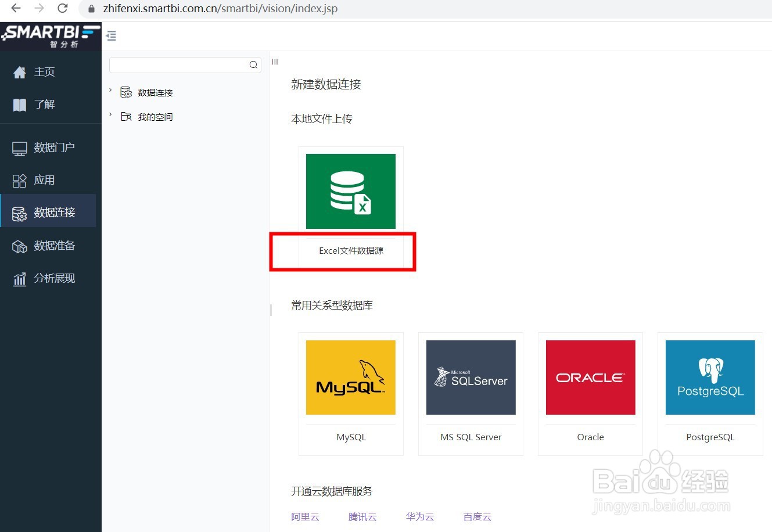This screenshot has height=532, width=772.
Task: Click the PostgreSQL label text
Action: click(710, 437)
